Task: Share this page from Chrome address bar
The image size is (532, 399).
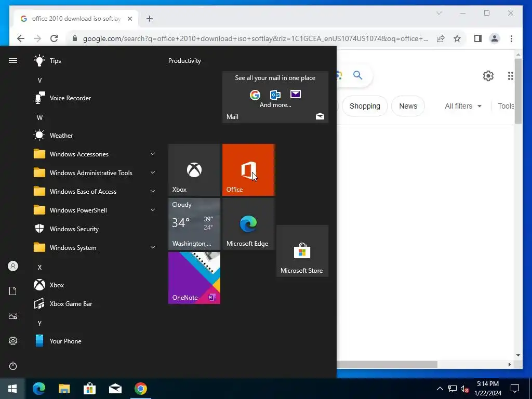Action: click(x=441, y=38)
